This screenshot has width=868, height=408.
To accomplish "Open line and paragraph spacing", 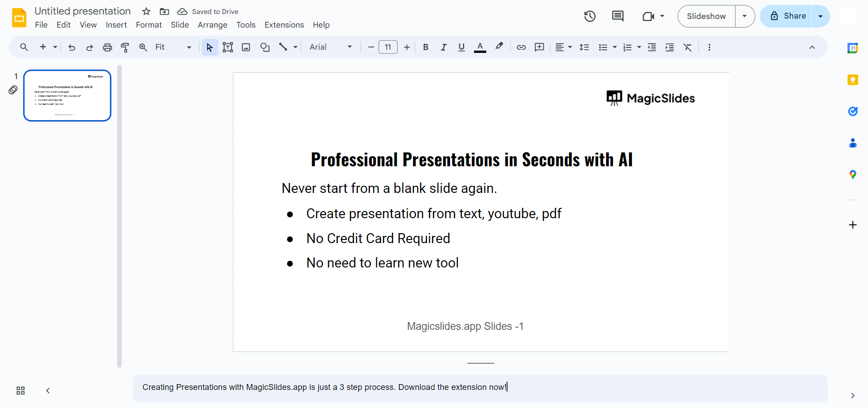I will tap(584, 47).
